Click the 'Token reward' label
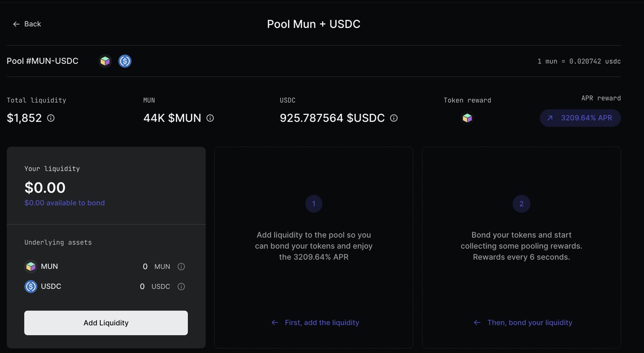Viewport: 644px width, 353px height. pyautogui.click(x=467, y=100)
